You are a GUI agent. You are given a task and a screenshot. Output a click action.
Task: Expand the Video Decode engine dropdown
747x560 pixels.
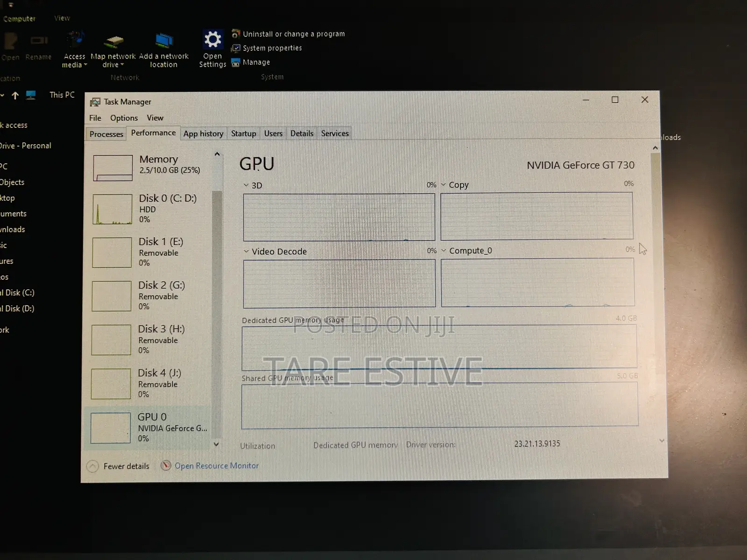[246, 251]
